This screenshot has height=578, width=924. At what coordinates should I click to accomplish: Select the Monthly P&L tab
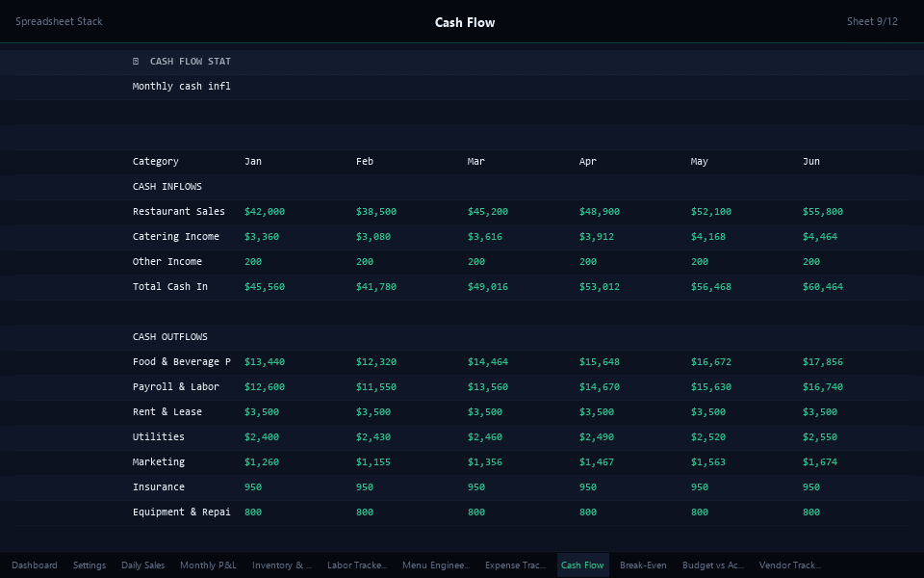[x=208, y=565]
